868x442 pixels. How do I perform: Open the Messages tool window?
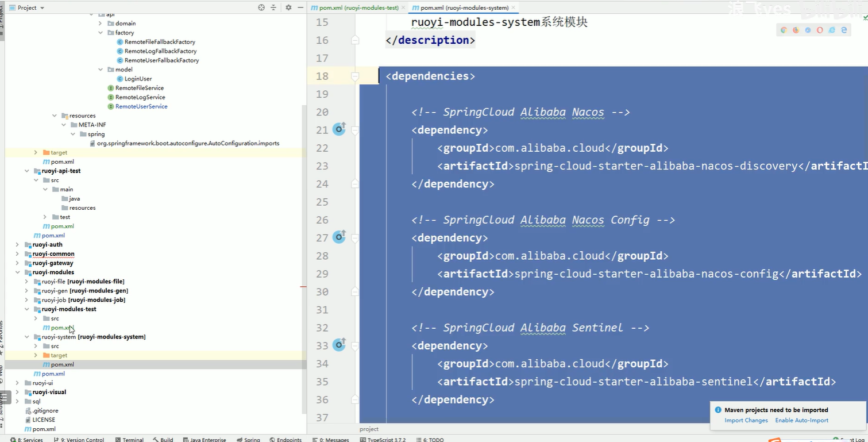click(330, 440)
